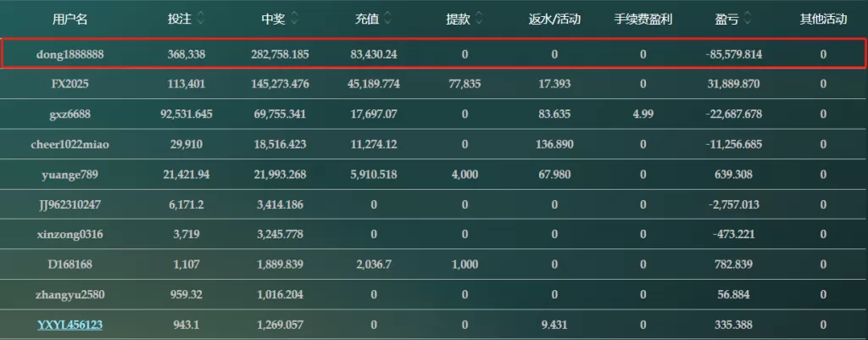
Task: Click the cheer1022miao username
Action: coord(70,144)
